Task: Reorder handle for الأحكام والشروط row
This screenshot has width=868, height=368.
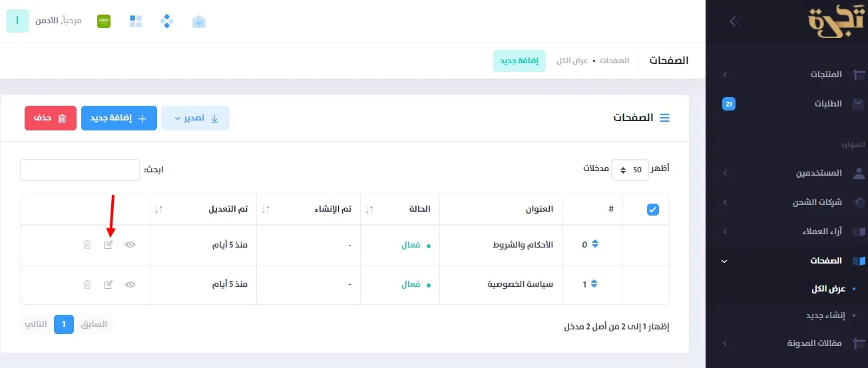Action: click(x=594, y=244)
